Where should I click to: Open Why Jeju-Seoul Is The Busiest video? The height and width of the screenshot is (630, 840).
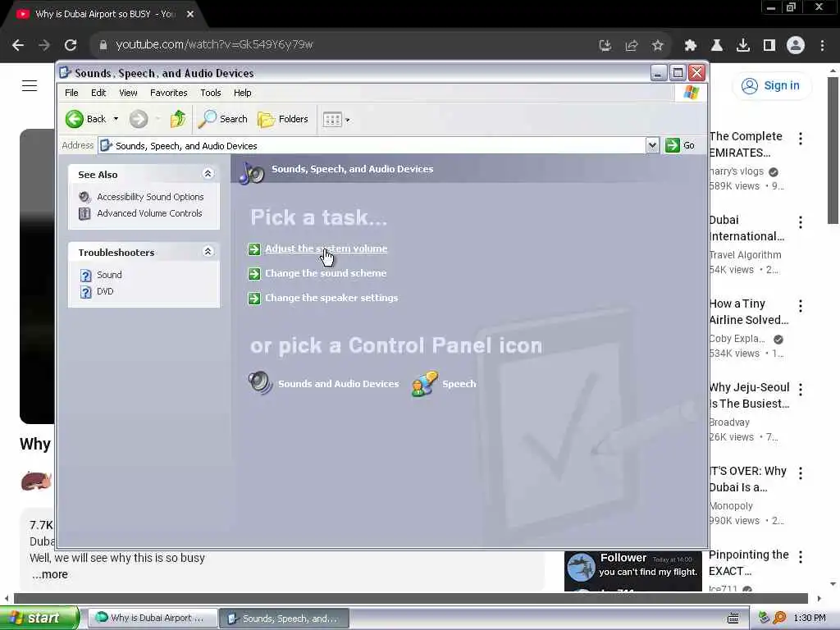point(749,395)
